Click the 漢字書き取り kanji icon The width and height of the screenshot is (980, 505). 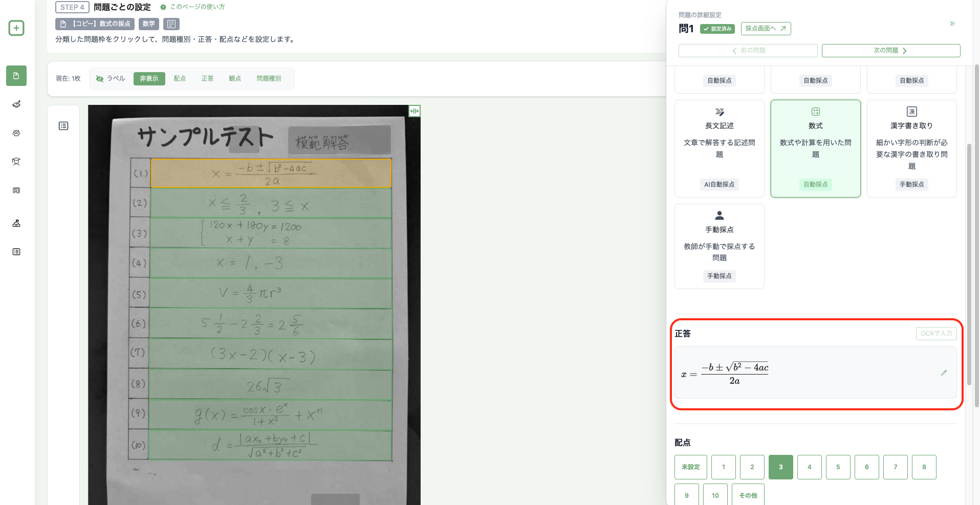click(x=912, y=112)
